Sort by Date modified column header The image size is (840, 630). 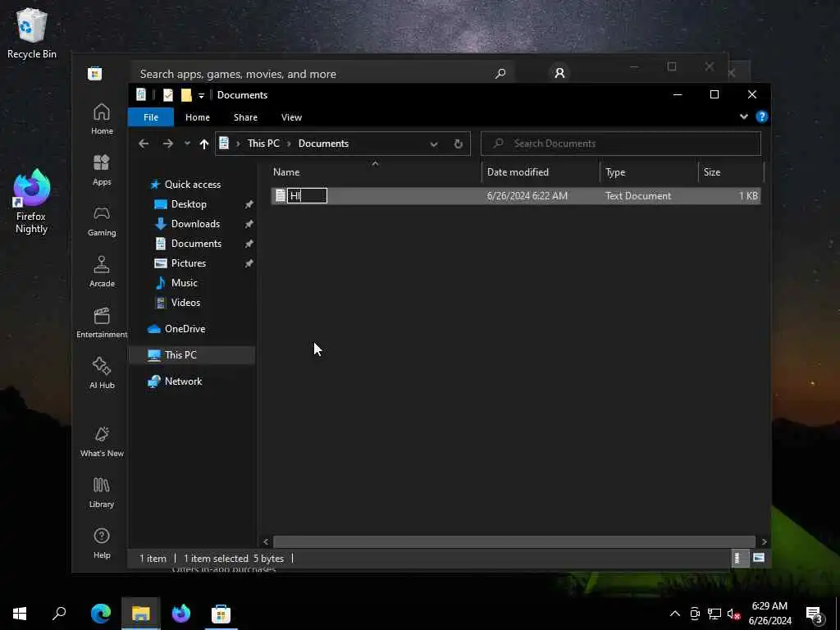click(541, 172)
